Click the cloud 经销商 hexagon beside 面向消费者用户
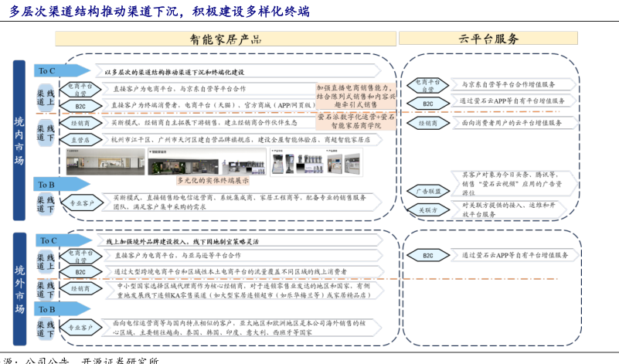Screen dimensions: 619x364 (x=428, y=123)
